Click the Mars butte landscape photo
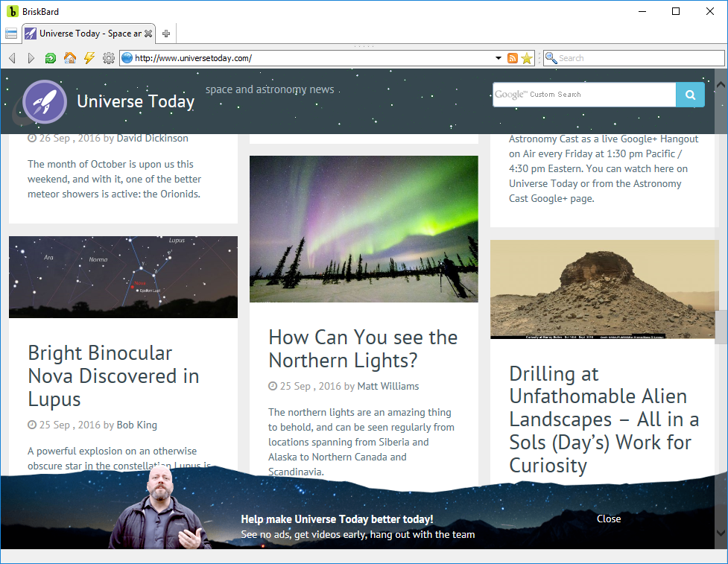728x564 pixels. point(603,289)
